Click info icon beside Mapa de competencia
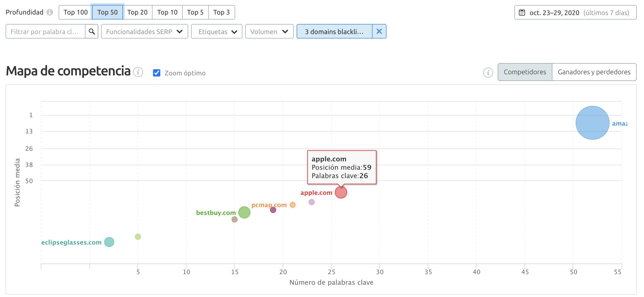Image resolution: width=644 pixels, height=297 pixels. pyautogui.click(x=138, y=72)
